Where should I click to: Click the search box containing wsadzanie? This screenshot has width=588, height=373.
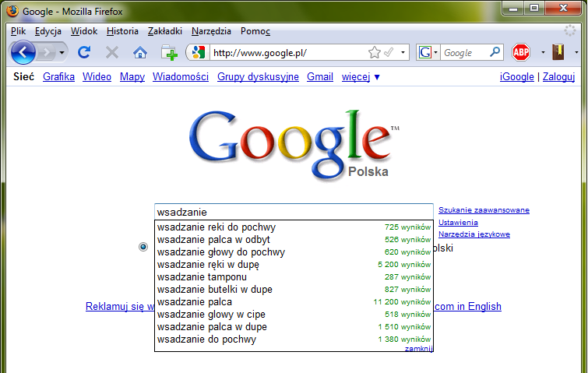tap(294, 212)
